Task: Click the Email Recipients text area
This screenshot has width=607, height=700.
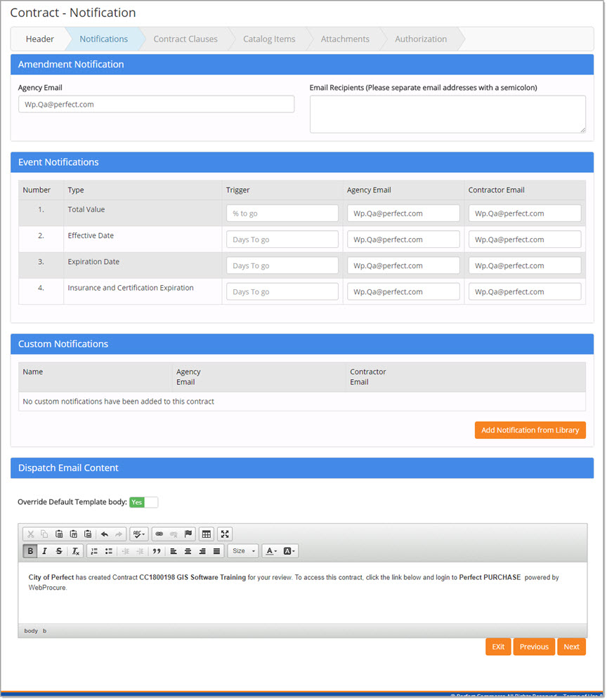Action: 448,114
